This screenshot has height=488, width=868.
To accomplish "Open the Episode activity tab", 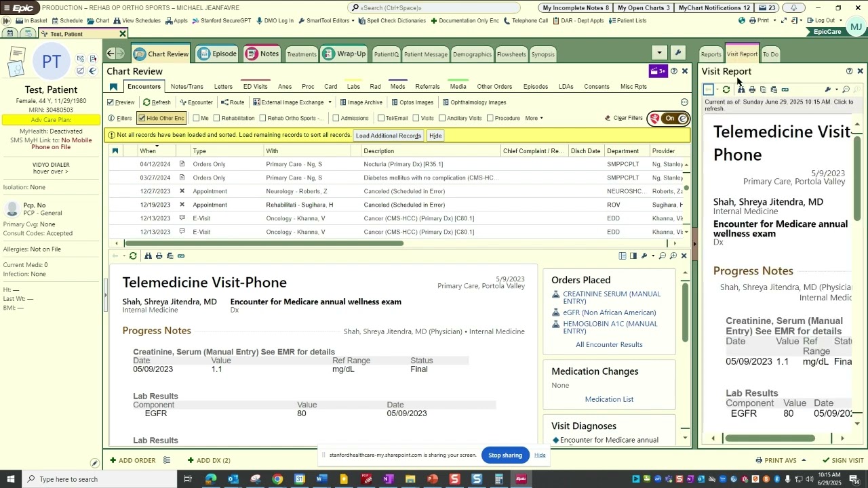I will 218,54.
